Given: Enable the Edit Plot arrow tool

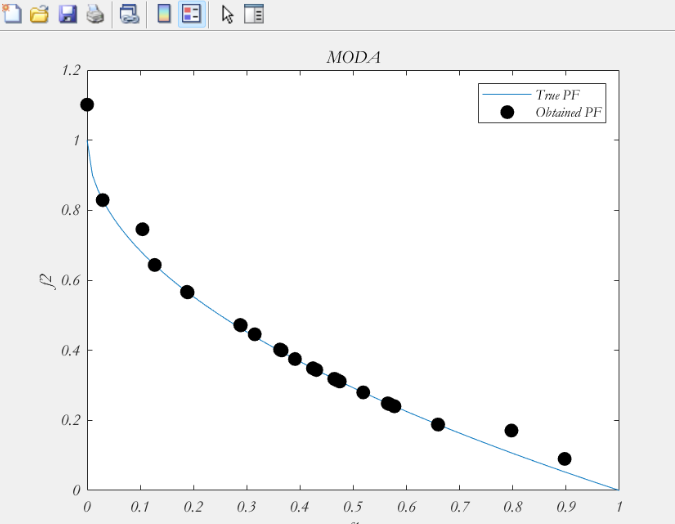Looking at the screenshot, I should tap(228, 14).
